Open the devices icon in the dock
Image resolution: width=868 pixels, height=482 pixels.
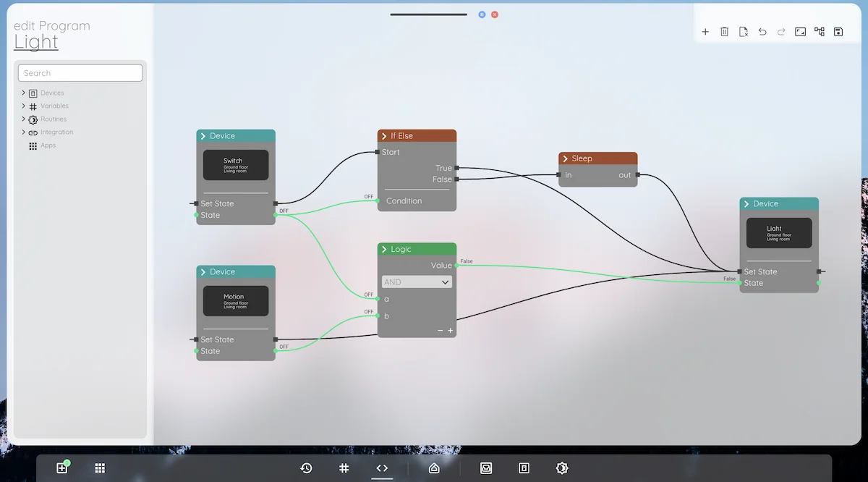coord(524,468)
